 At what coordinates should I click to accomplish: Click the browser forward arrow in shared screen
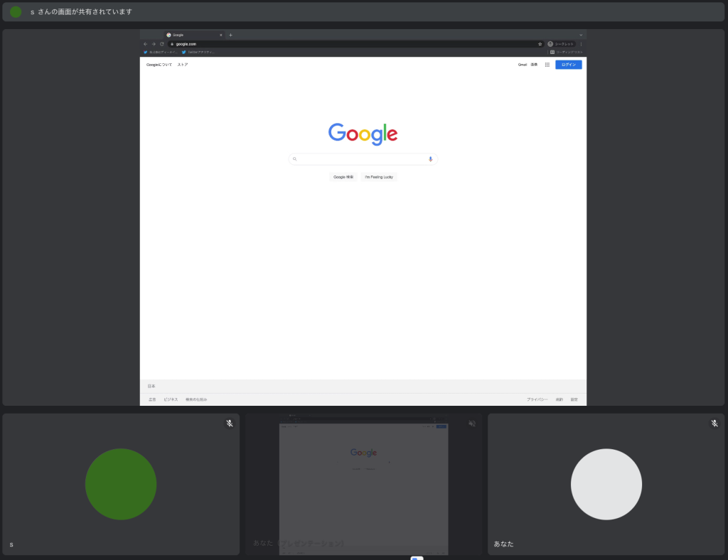coord(154,44)
